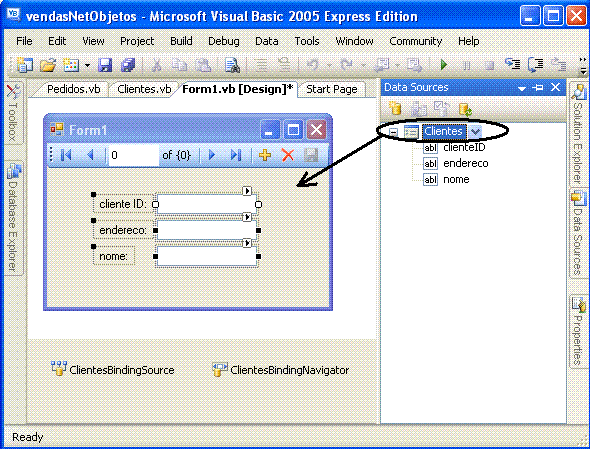Screen dimensions: 590x449
Task: Click Start Debugging green play icon
Action: [x=444, y=65]
